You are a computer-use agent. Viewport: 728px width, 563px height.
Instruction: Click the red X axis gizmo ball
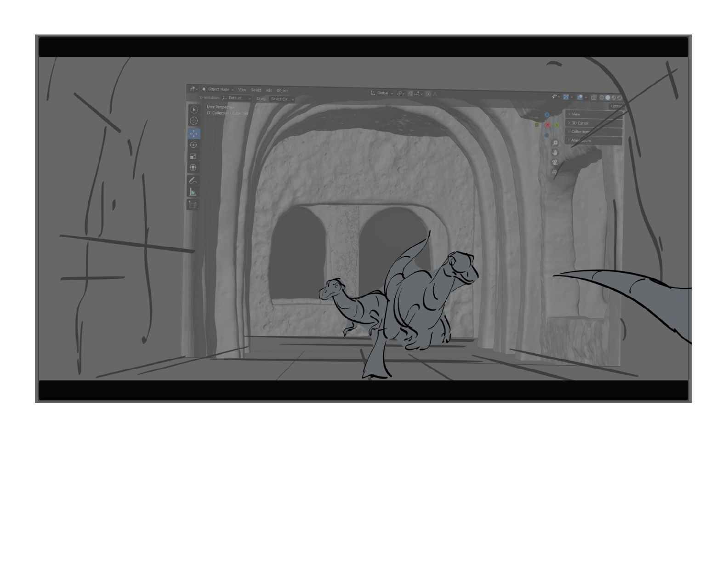coord(547,125)
